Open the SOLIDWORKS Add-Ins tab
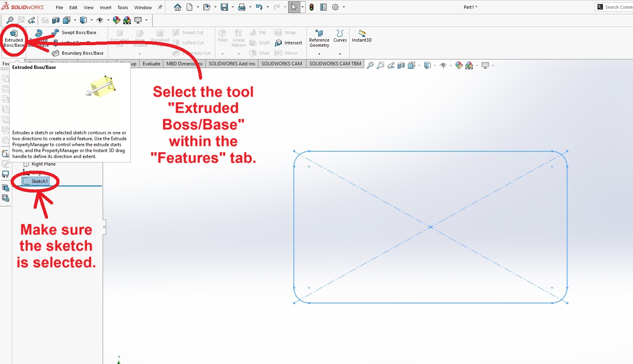Screen dimensions: 633x364 point(232,64)
